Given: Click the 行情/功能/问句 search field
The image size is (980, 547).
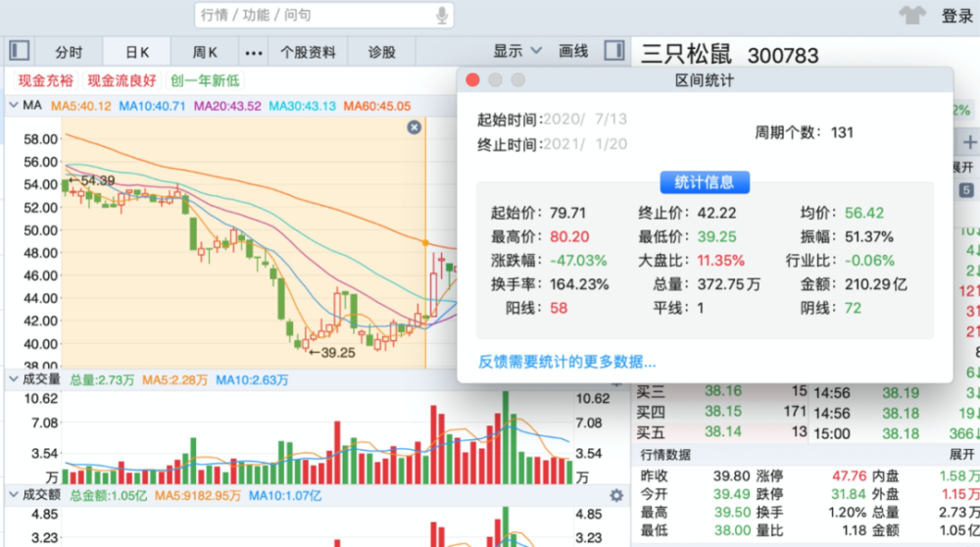Looking at the screenshot, I should 314,16.
